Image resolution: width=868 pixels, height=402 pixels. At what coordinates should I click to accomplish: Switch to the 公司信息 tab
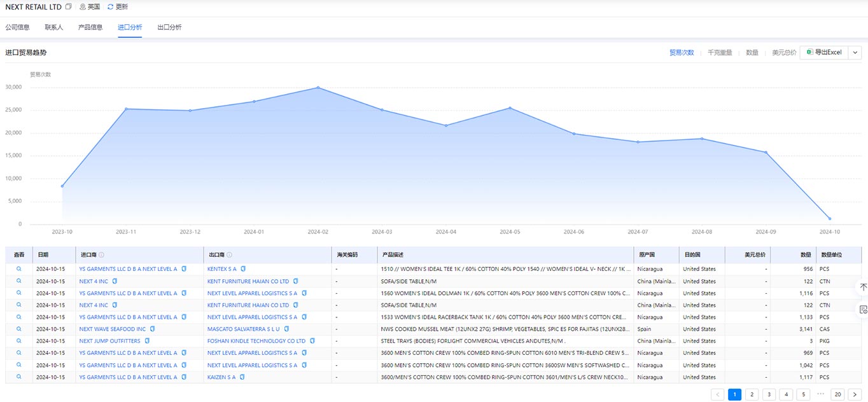click(x=18, y=27)
